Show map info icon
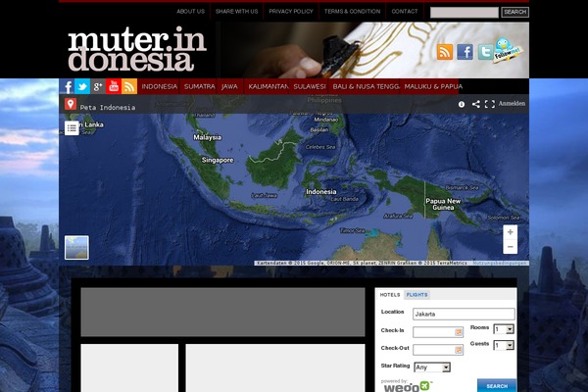Screen dimensions: 588x392 [x=462, y=104]
